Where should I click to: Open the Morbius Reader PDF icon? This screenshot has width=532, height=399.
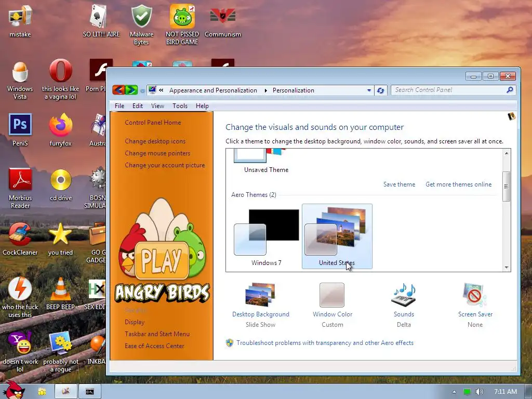20,189
